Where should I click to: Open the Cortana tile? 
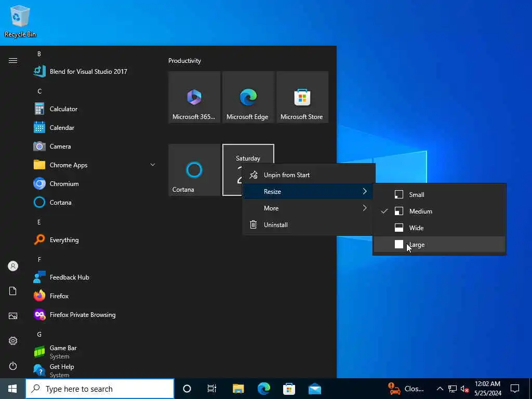[x=194, y=170]
